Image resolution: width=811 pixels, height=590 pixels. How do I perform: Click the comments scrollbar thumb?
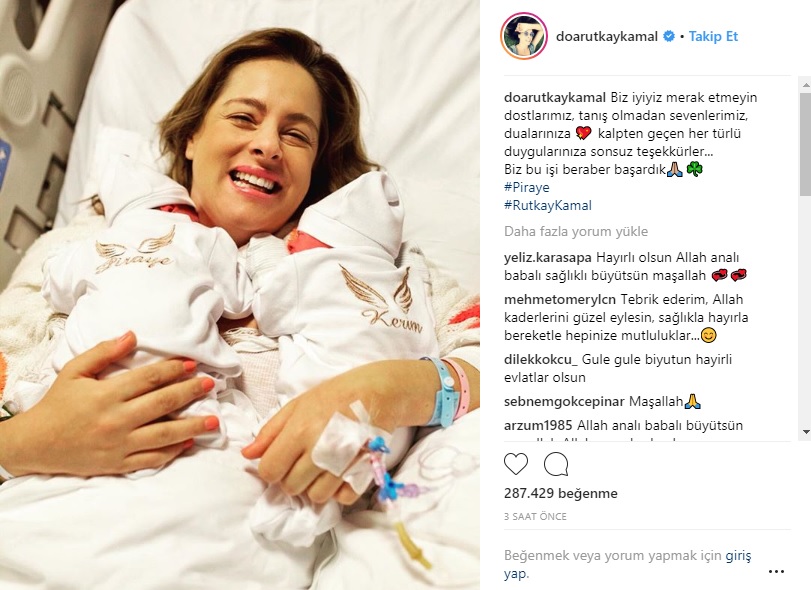pos(806,144)
